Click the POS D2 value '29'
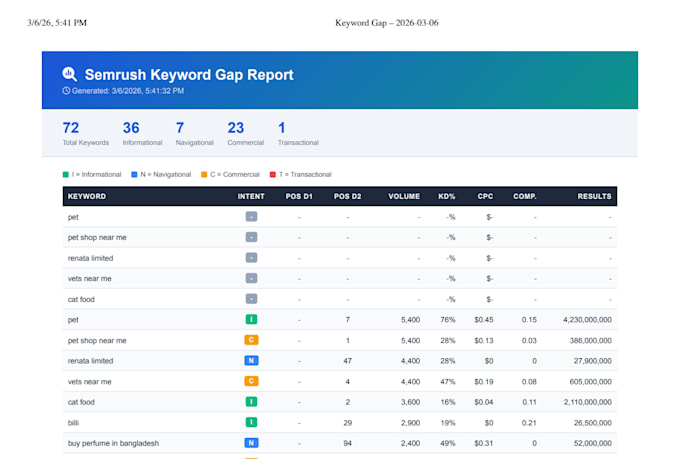This screenshot has height=459, width=680. pos(347,423)
